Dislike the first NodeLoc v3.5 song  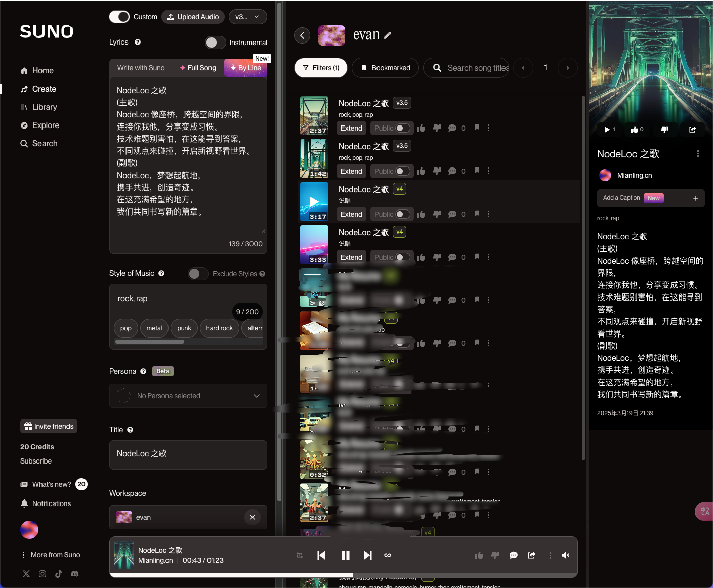pos(437,128)
